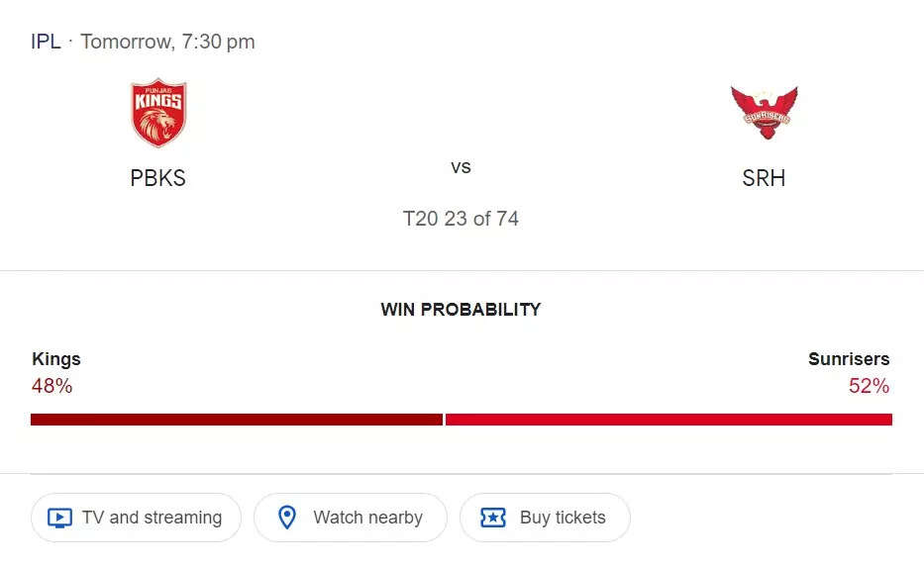The image size is (924, 568).
Task: Click the Kings label under win probability
Action: pyautogui.click(x=56, y=359)
